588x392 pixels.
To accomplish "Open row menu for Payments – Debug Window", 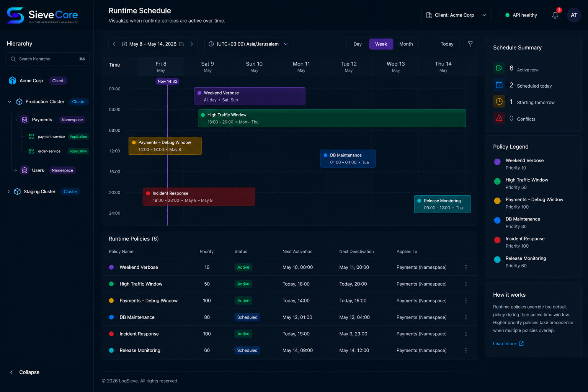I will (466, 301).
